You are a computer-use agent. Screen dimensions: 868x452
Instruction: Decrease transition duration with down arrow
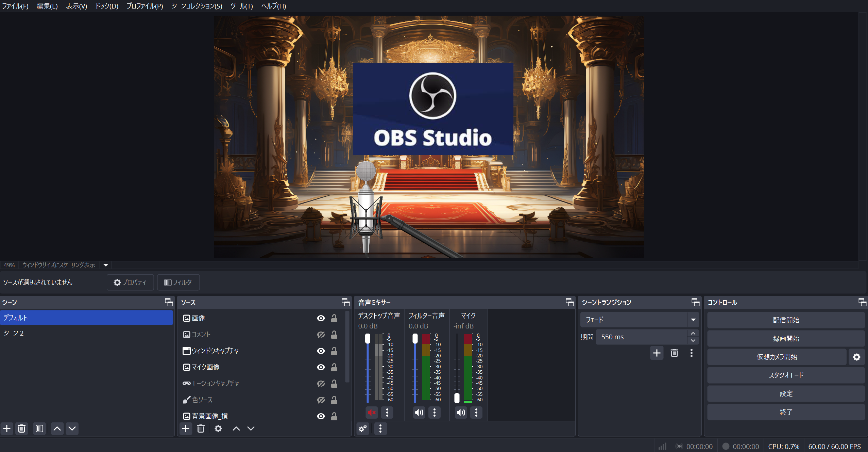point(693,340)
